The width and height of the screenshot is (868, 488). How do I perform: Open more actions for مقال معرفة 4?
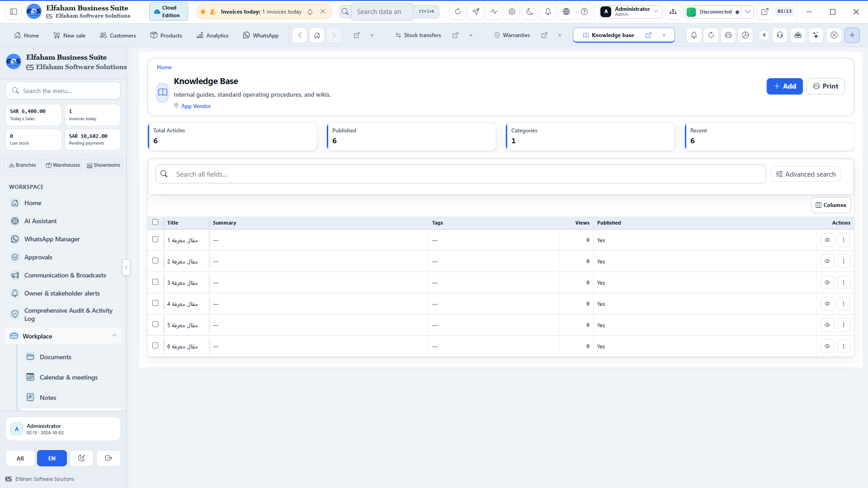tap(844, 304)
